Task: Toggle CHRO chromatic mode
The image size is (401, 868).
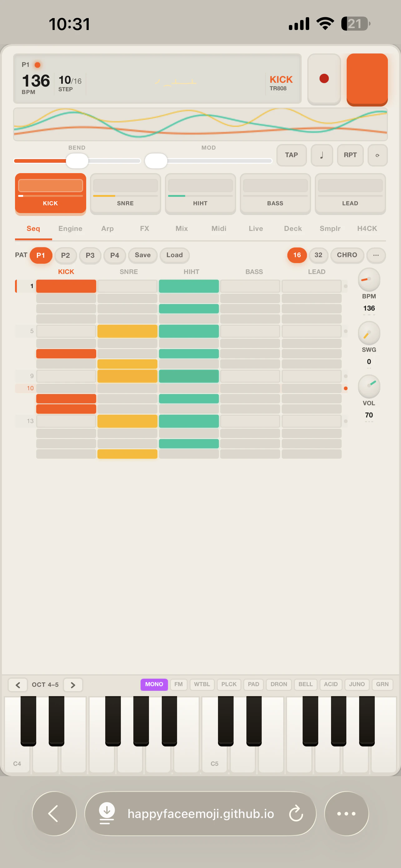Action: (347, 255)
